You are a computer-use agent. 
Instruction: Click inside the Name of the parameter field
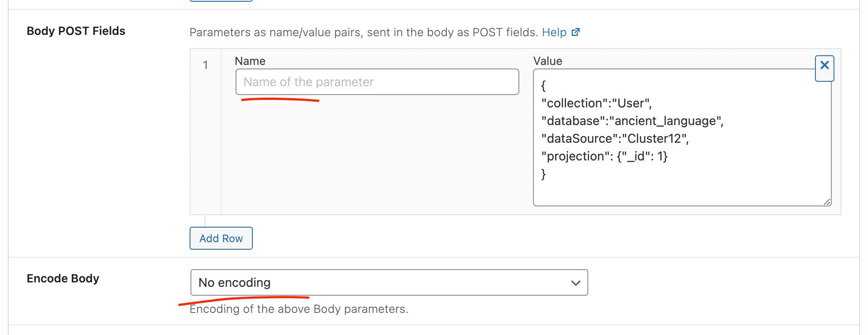point(377,82)
